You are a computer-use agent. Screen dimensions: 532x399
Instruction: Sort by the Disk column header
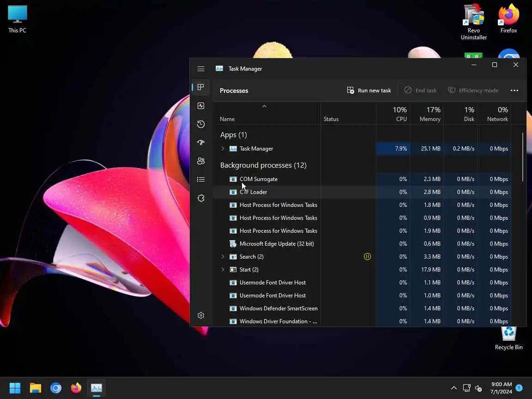pyautogui.click(x=461, y=114)
